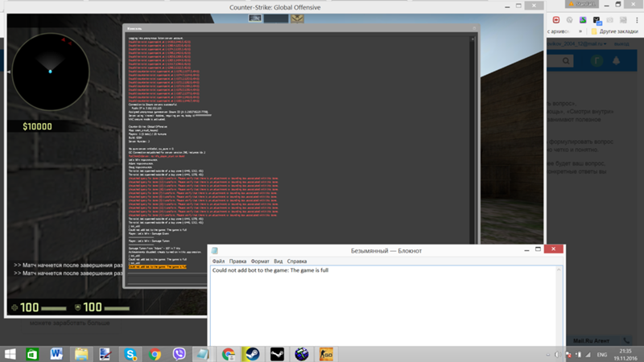The image size is (644, 362).
Task: Click the green Г profile avatar
Action: (597, 61)
